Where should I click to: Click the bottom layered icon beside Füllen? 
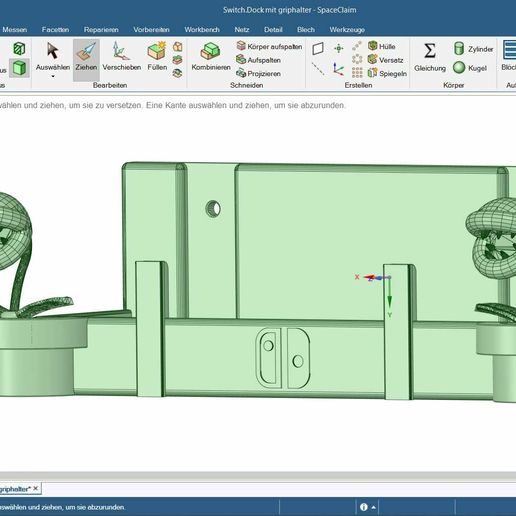178,73
